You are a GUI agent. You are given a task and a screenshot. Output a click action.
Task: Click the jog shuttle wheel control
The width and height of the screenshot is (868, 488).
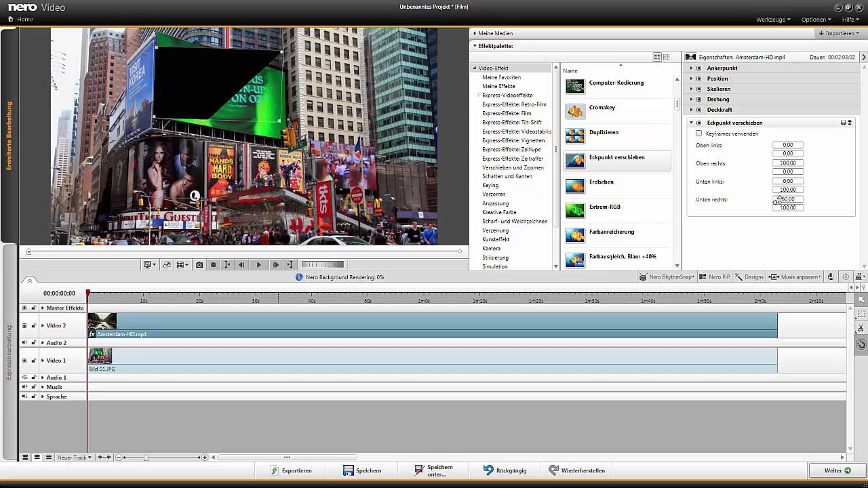[x=323, y=264]
